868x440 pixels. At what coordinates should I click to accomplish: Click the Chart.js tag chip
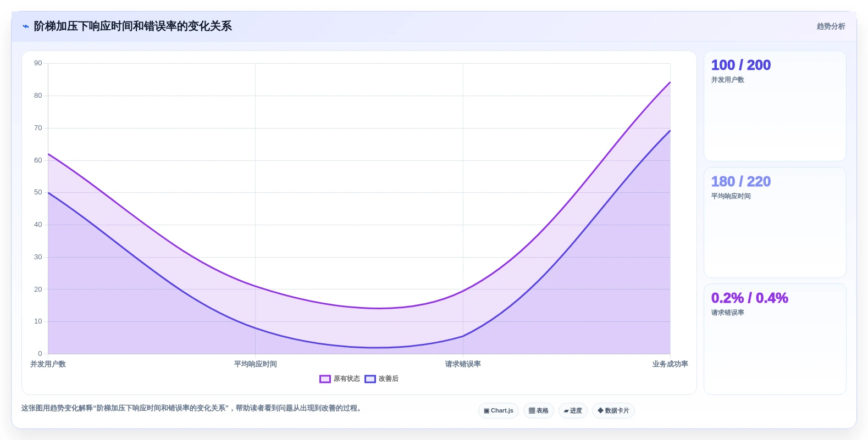(x=499, y=411)
